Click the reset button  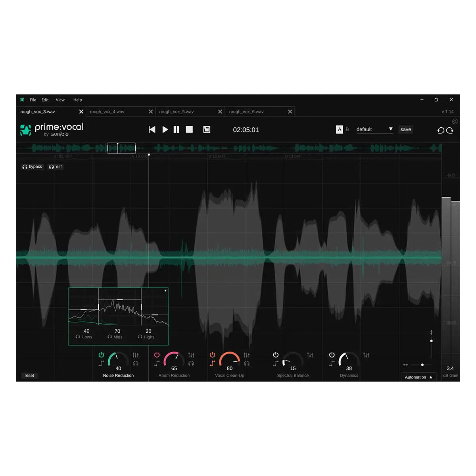coord(29,375)
